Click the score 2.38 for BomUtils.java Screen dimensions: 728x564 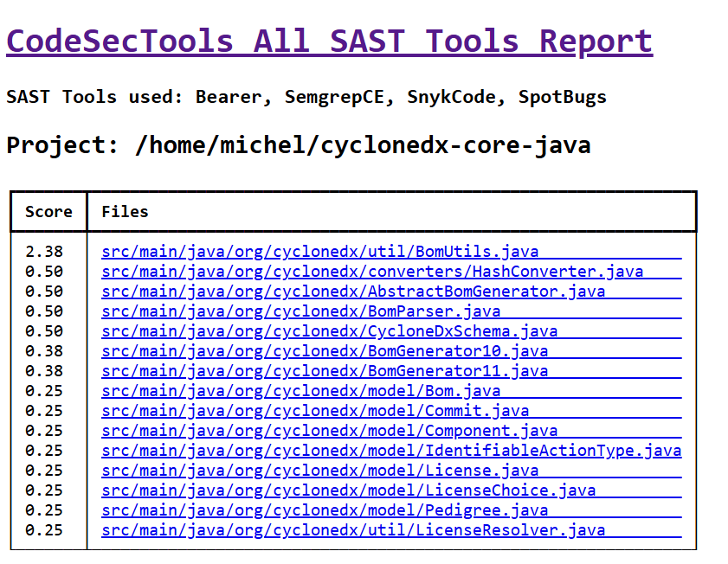click(48, 251)
